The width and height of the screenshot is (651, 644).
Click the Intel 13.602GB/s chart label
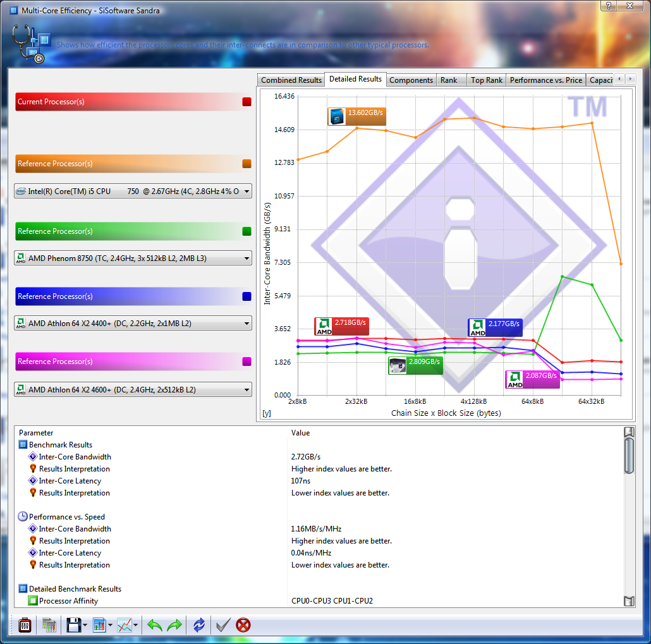tap(357, 116)
